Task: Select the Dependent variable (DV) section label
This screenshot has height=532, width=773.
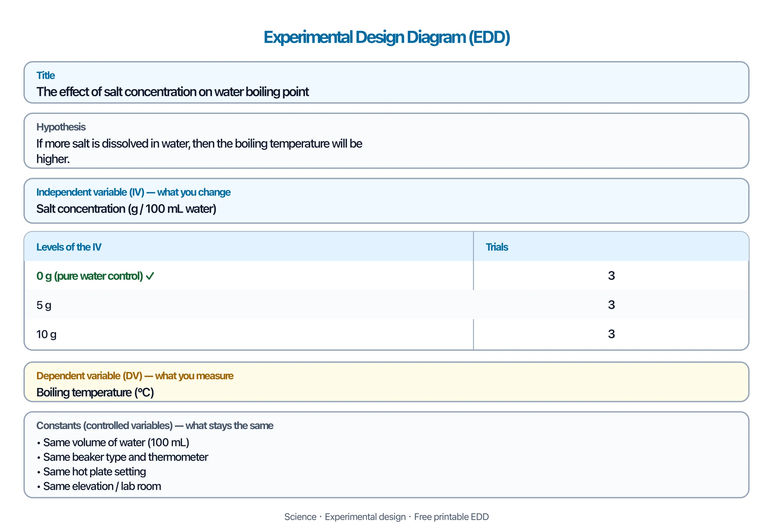Action: (135, 376)
